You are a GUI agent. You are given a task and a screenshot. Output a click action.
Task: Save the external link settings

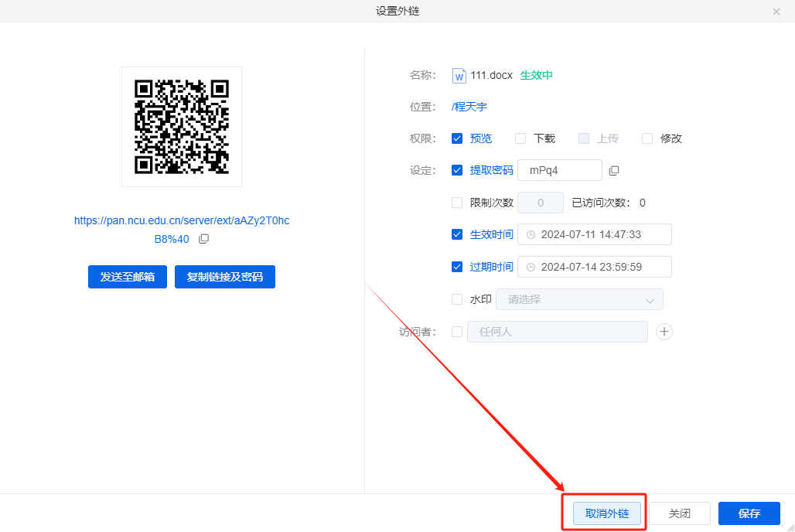(x=749, y=513)
